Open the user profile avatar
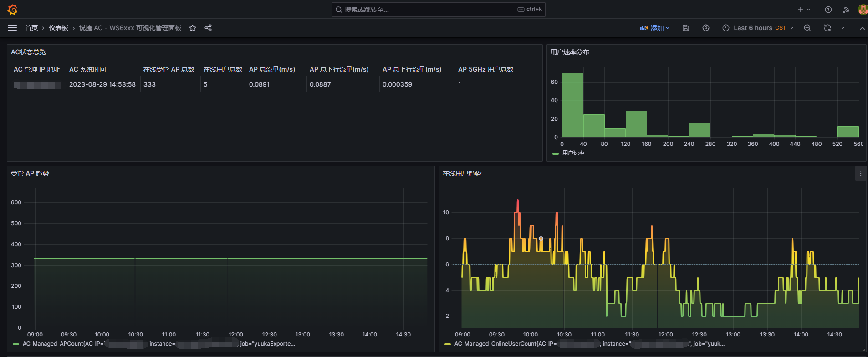This screenshot has height=357, width=868. point(863,10)
